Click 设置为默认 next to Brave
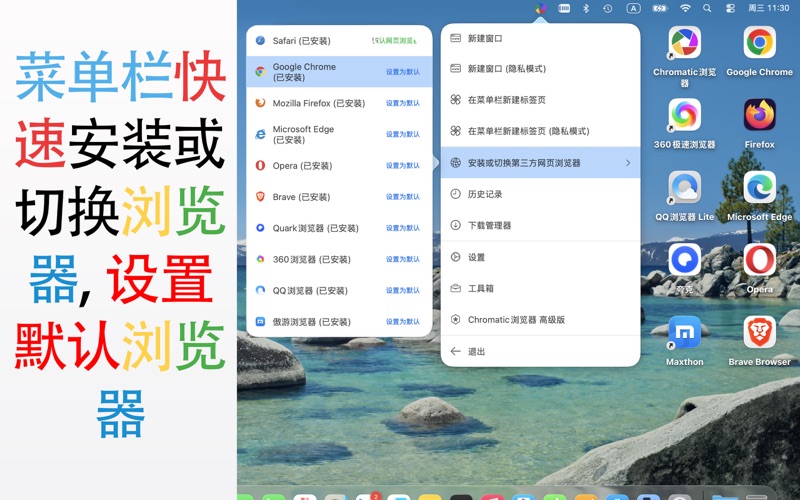The width and height of the screenshot is (800, 500). tap(403, 197)
